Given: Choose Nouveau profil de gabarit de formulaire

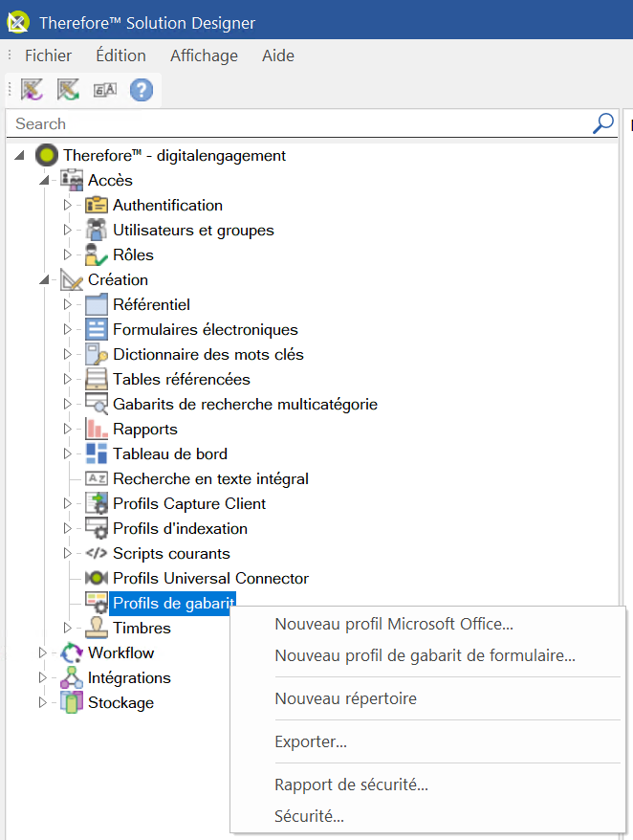Looking at the screenshot, I should click(x=427, y=655).
